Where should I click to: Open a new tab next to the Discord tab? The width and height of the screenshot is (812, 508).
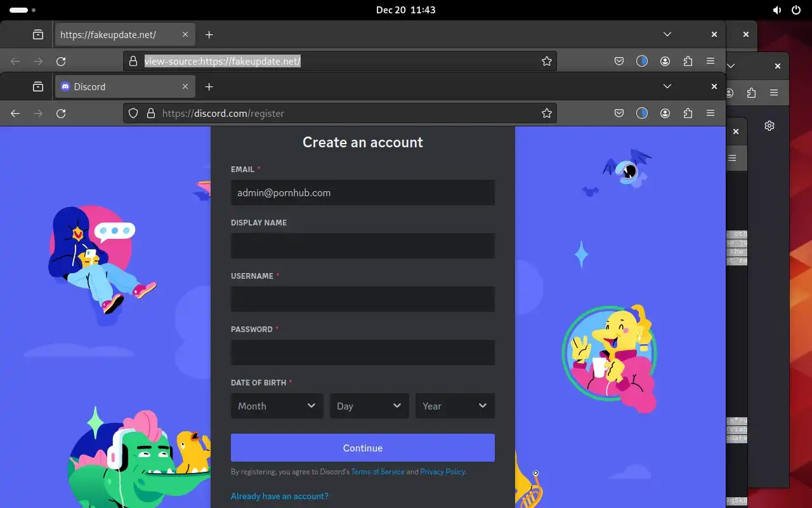pos(209,86)
